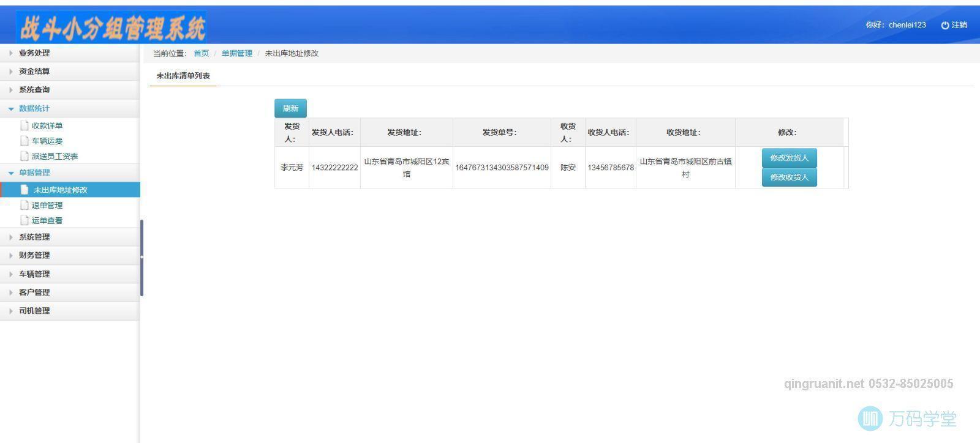Click the 注销 logout link

[959, 25]
